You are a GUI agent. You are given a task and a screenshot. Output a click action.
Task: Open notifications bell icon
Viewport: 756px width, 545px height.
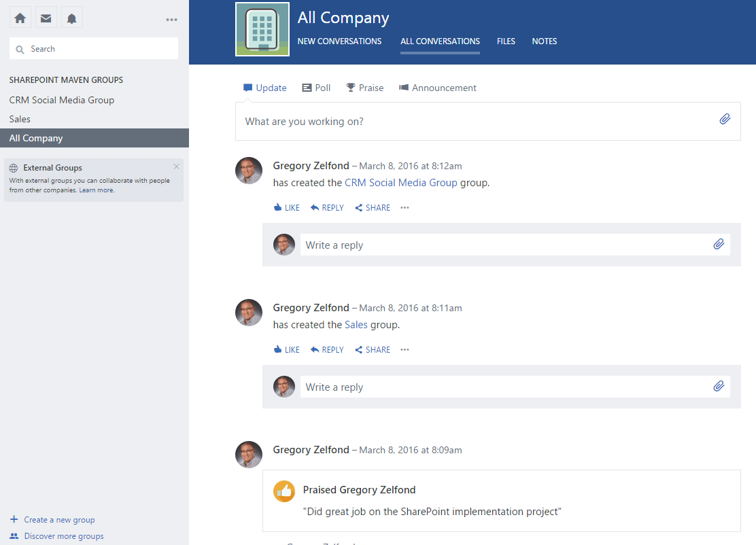(x=72, y=18)
